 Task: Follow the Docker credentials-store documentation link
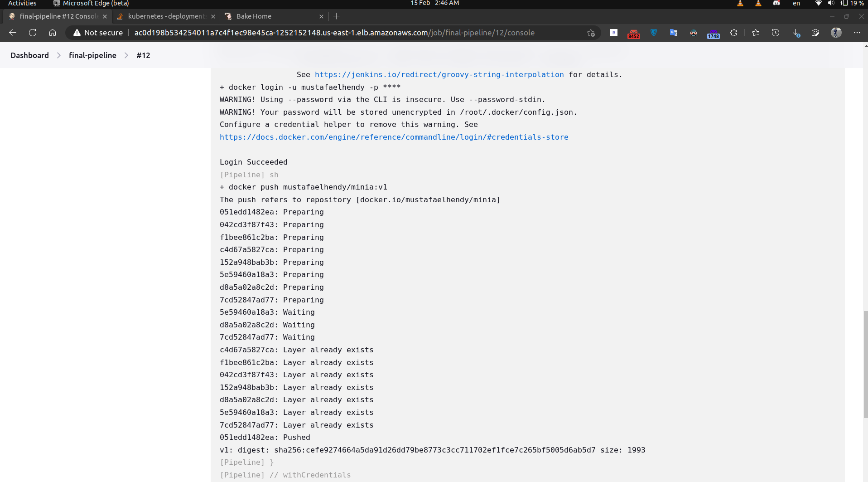click(x=394, y=137)
